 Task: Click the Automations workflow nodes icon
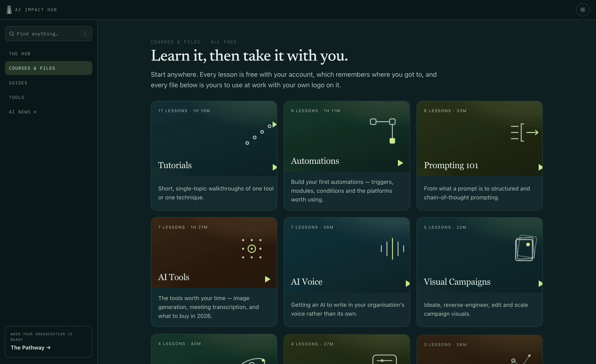point(383,131)
